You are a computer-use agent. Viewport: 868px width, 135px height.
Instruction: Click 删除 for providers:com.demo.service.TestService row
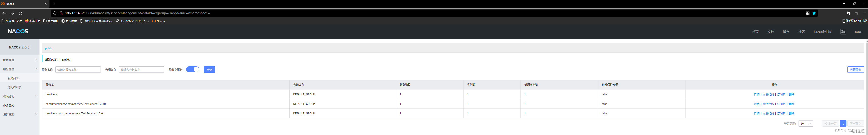792,113
